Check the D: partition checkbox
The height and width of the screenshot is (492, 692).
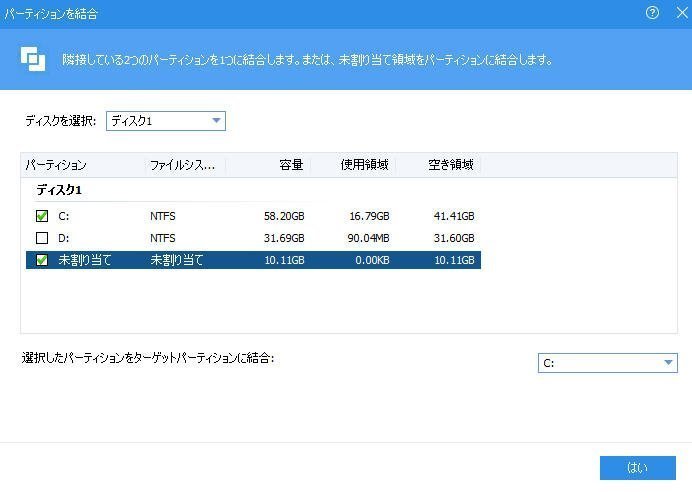coord(42,238)
